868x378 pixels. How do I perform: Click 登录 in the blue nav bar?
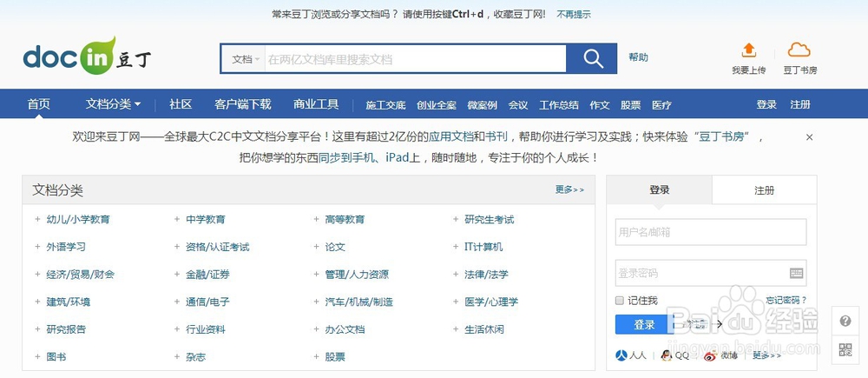[x=766, y=104]
